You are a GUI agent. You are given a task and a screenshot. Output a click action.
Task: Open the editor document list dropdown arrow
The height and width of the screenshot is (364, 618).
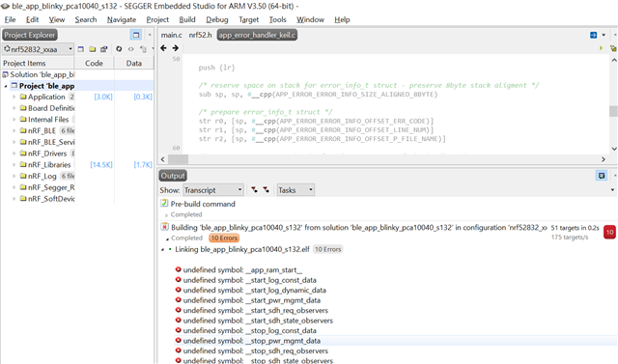click(x=604, y=35)
